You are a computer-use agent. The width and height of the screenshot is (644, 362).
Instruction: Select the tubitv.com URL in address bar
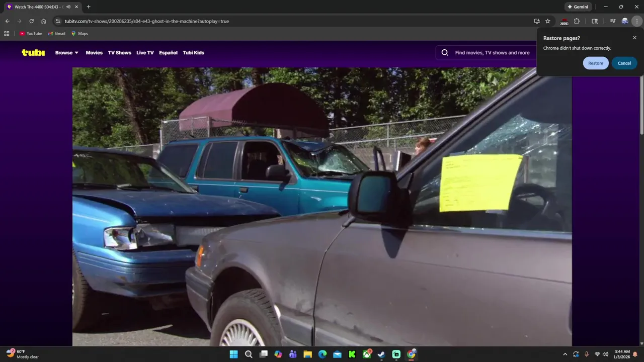pos(146,21)
